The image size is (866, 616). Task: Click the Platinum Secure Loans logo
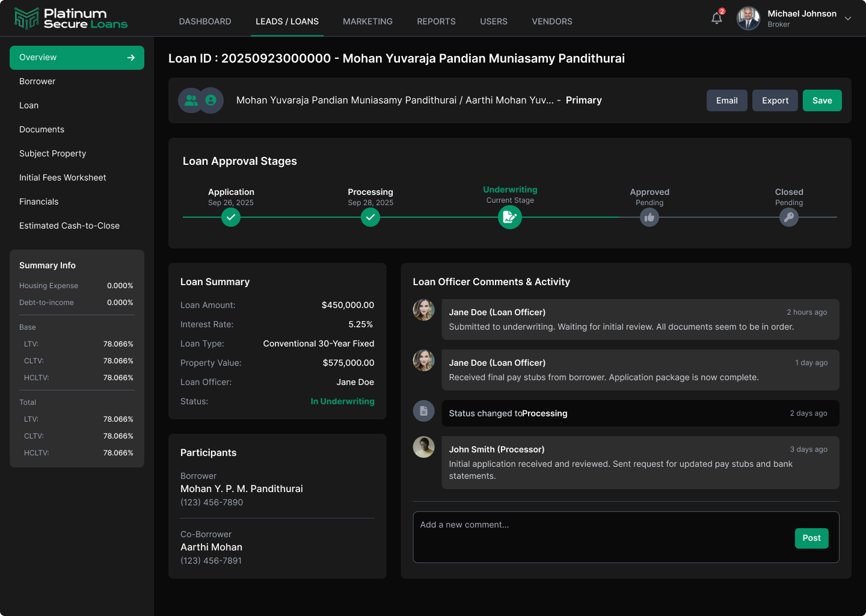[71, 19]
